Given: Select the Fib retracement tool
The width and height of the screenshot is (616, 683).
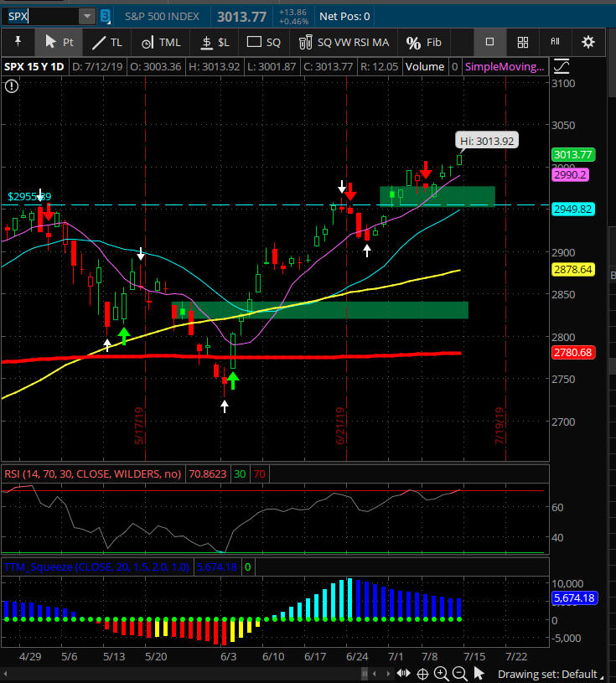Looking at the screenshot, I should click(x=423, y=42).
